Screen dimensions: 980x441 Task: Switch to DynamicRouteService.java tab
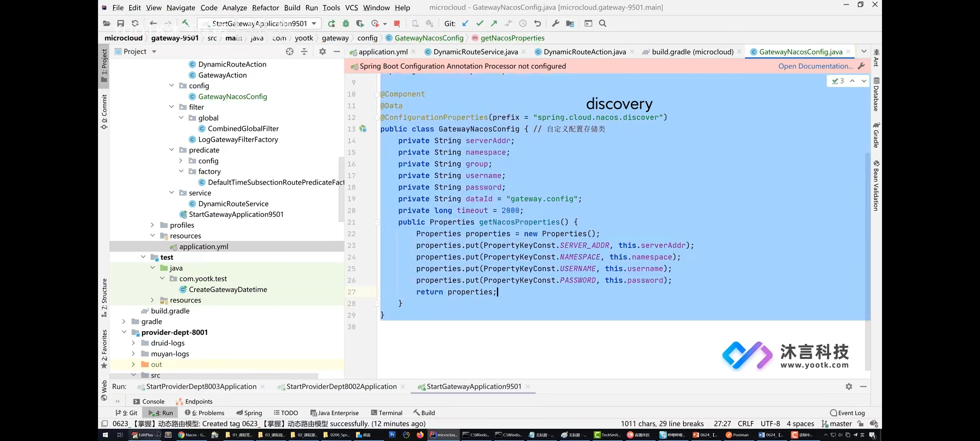pyautogui.click(x=475, y=52)
